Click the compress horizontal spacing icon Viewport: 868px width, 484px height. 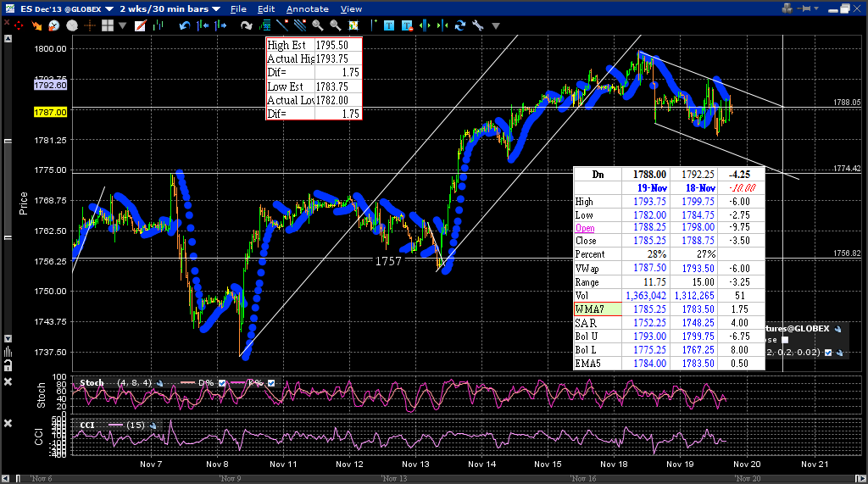tap(442, 25)
